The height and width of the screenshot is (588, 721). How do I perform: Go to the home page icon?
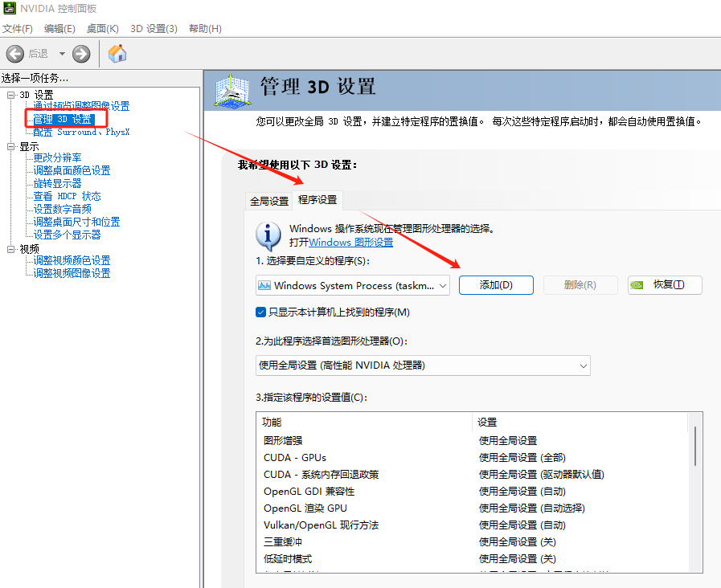[x=117, y=53]
